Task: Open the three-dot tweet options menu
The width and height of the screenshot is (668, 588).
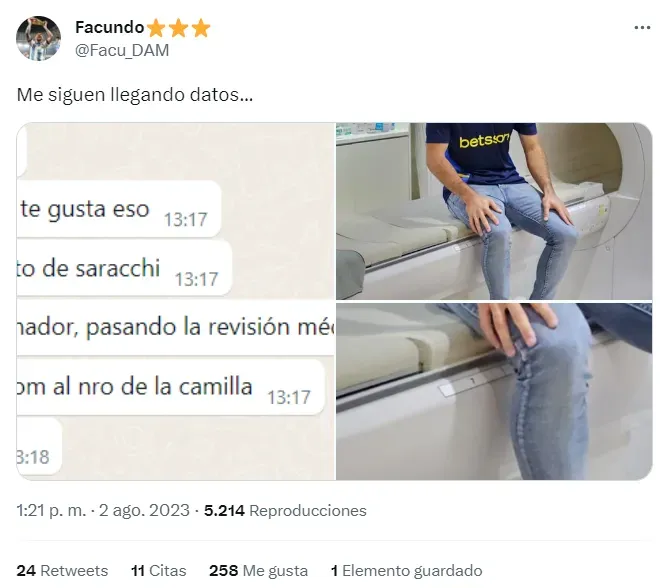Action: click(x=642, y=28)
